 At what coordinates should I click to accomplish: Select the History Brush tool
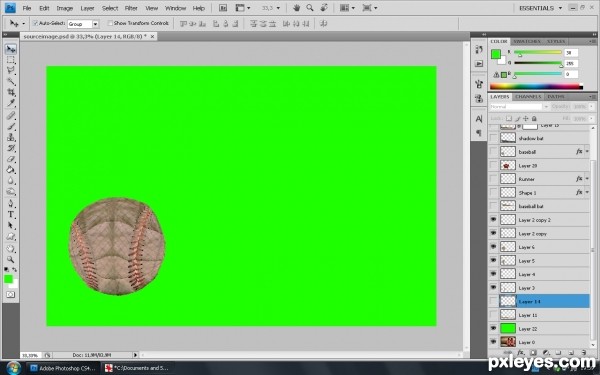click(11, 148)
